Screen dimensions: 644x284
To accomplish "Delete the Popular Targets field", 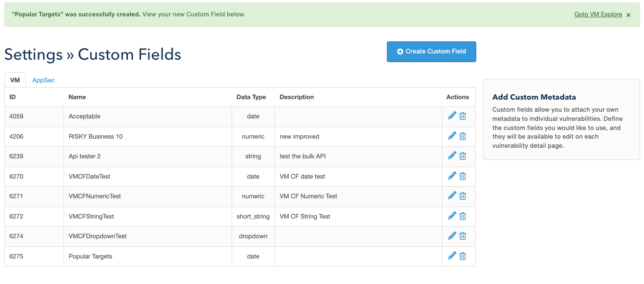I will 462,256.
